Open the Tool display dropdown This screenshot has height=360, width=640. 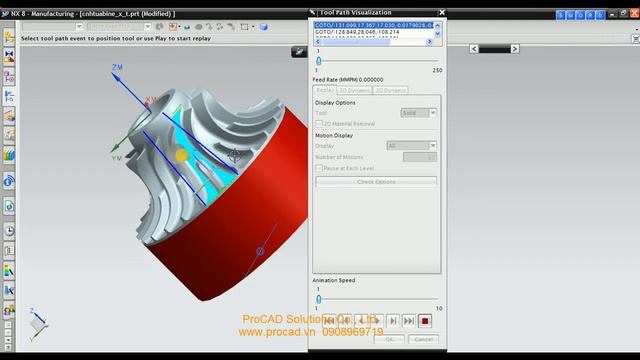pyautogui.click(x=433, y=113)
